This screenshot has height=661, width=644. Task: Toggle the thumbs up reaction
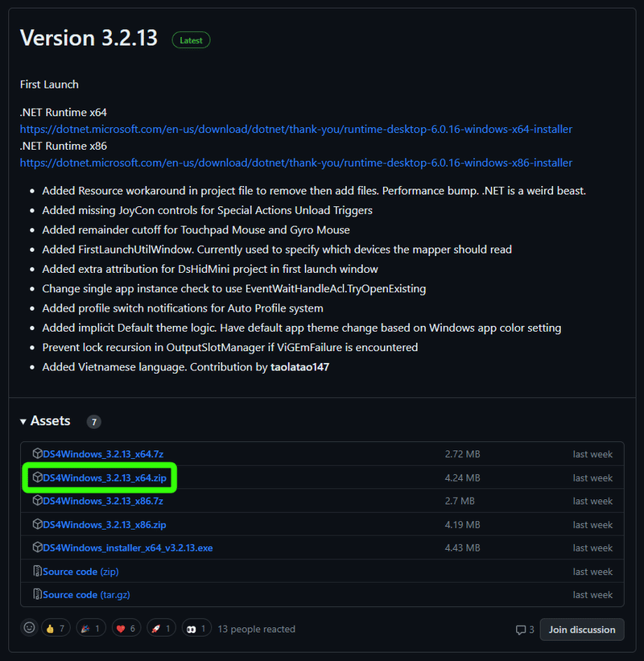(56, 629)
